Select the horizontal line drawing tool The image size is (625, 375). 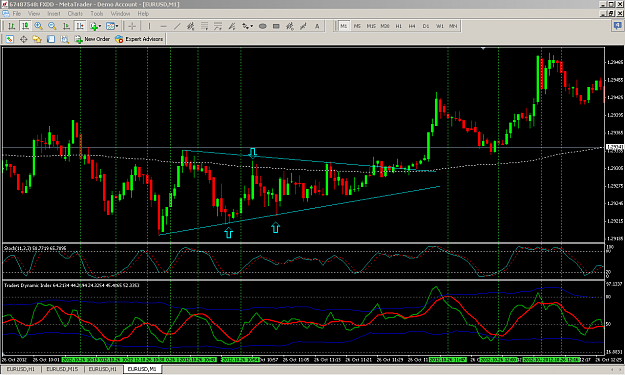[x=163, y=26]
